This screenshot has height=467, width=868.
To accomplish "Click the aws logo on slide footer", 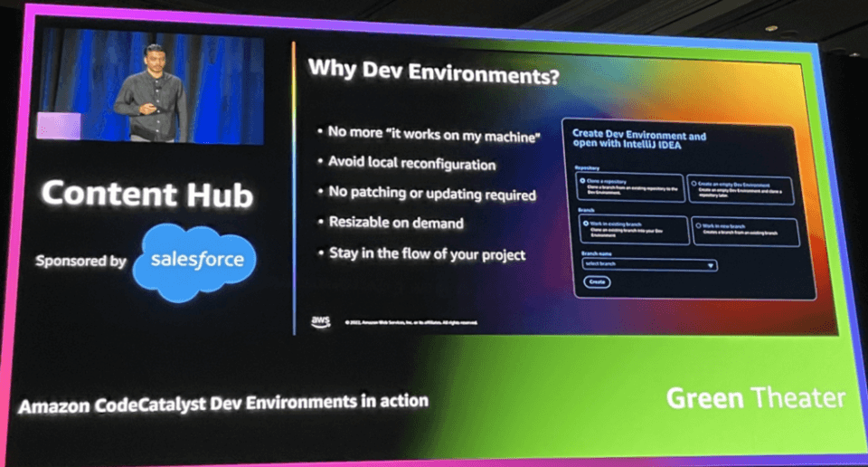I will pyautogui.click(x=320, y=321).
